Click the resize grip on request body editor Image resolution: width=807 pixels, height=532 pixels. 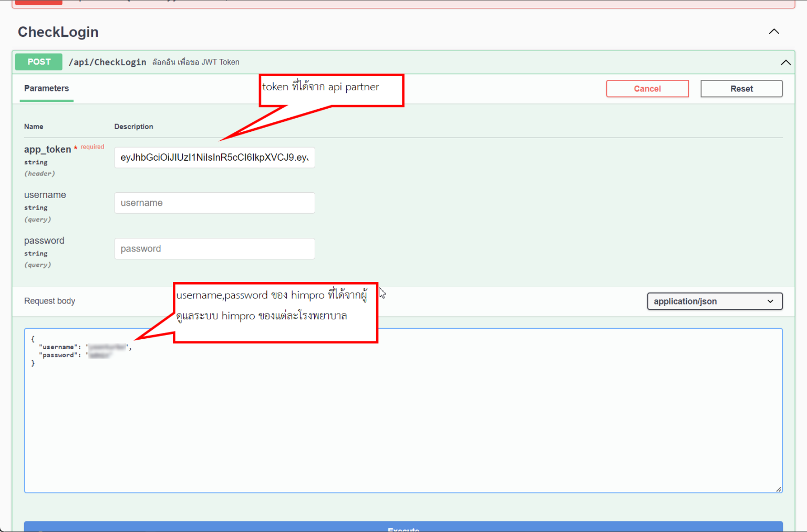(x=778, y=488)
